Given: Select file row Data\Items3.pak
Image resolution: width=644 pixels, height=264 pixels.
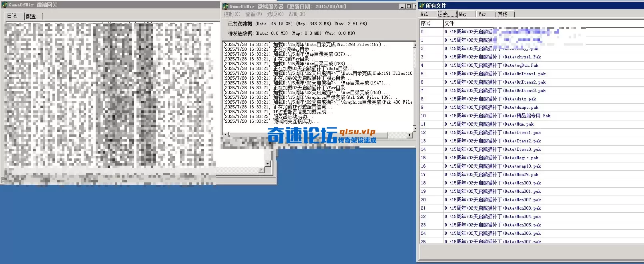Looking at the screenshot, I should 532,149.
